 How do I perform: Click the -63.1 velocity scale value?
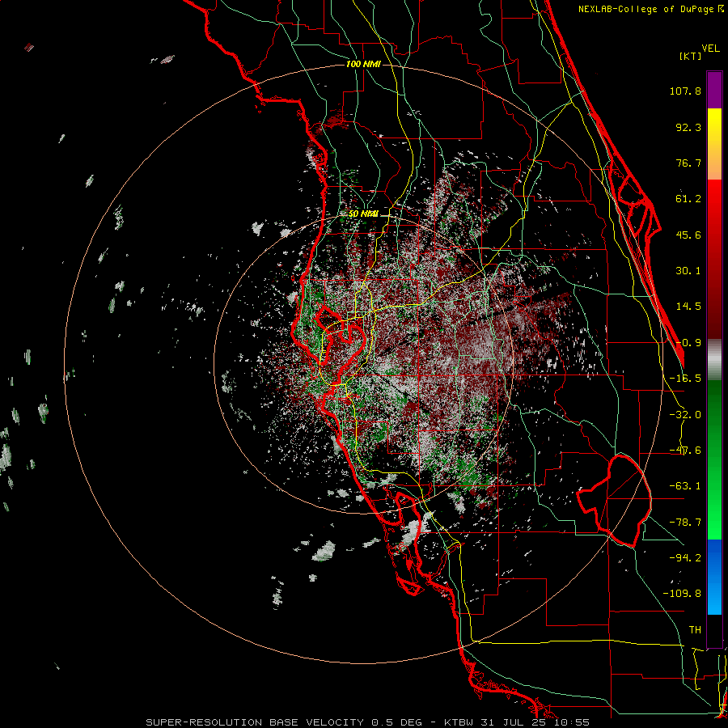(685, 486)
